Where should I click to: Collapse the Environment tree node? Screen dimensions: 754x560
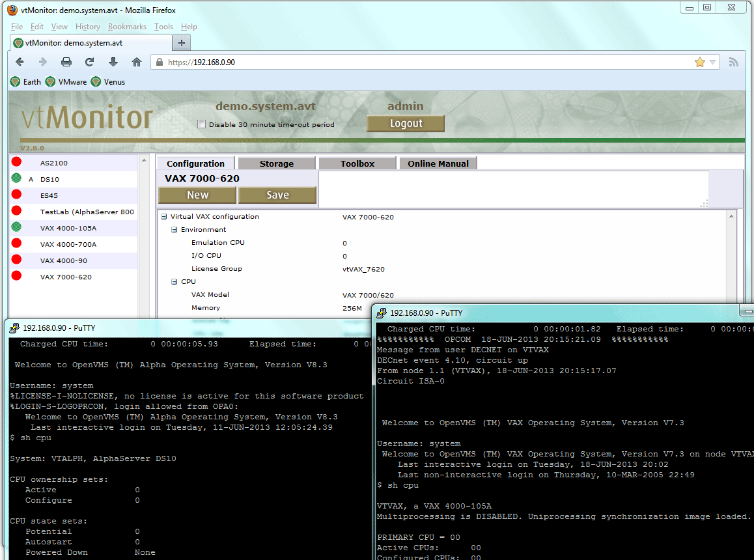(x=175, y=229)
